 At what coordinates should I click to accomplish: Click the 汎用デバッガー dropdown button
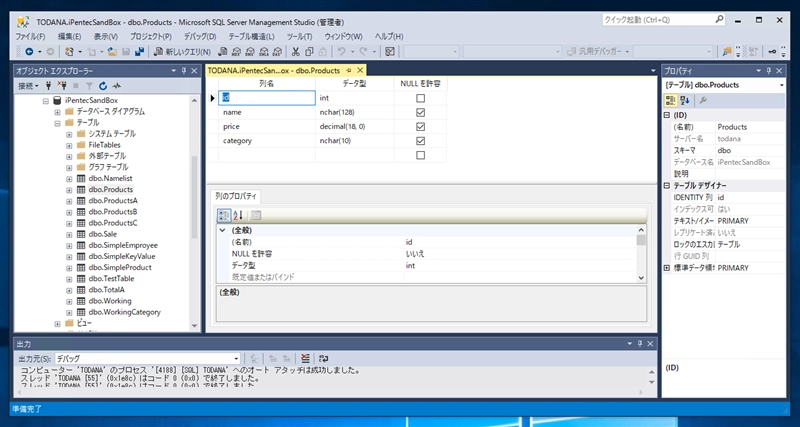click(598, 52)
